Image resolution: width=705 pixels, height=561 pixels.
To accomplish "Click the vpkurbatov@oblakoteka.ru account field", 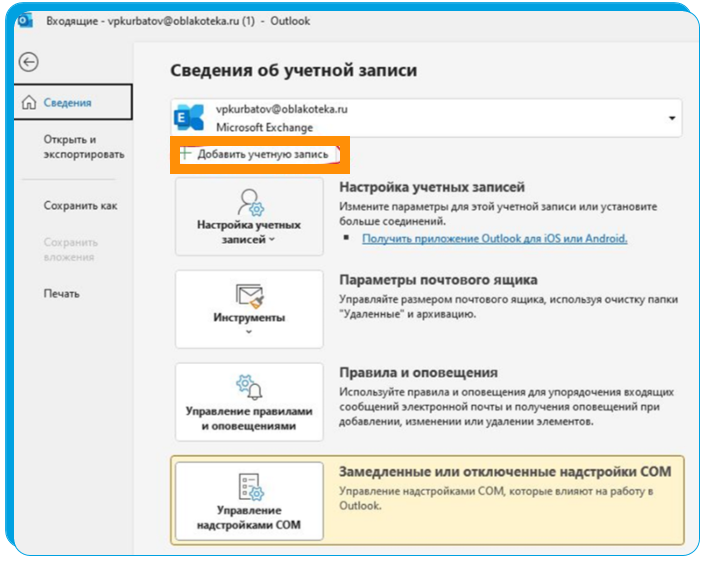I will click(x=426, y=118).
